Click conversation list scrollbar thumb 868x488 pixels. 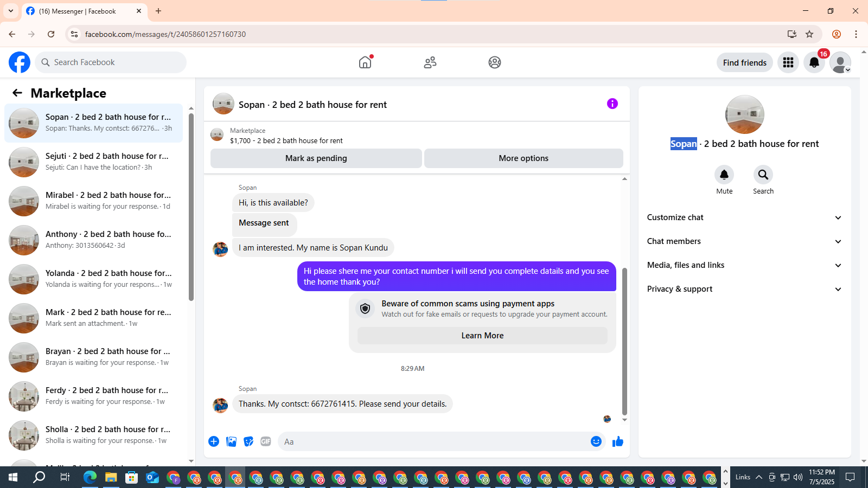[191, 207]
